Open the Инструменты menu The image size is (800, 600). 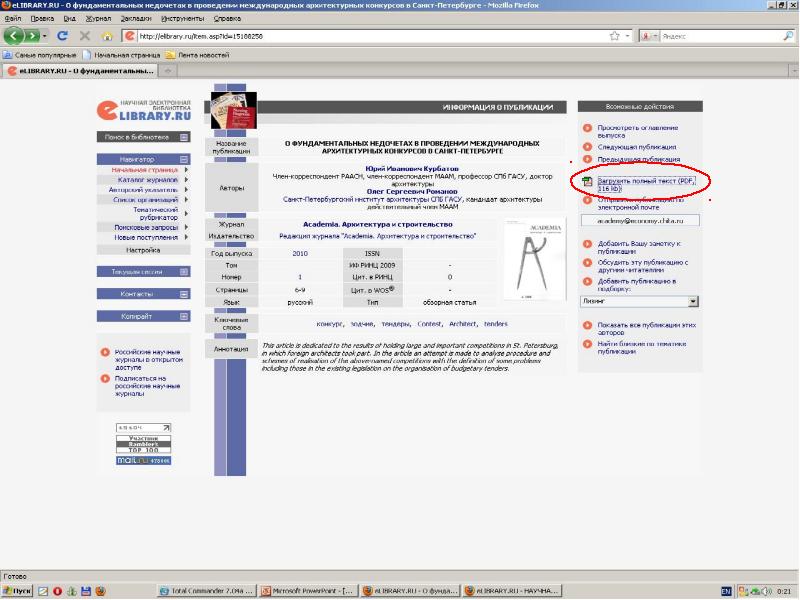(x=183, y=18)
